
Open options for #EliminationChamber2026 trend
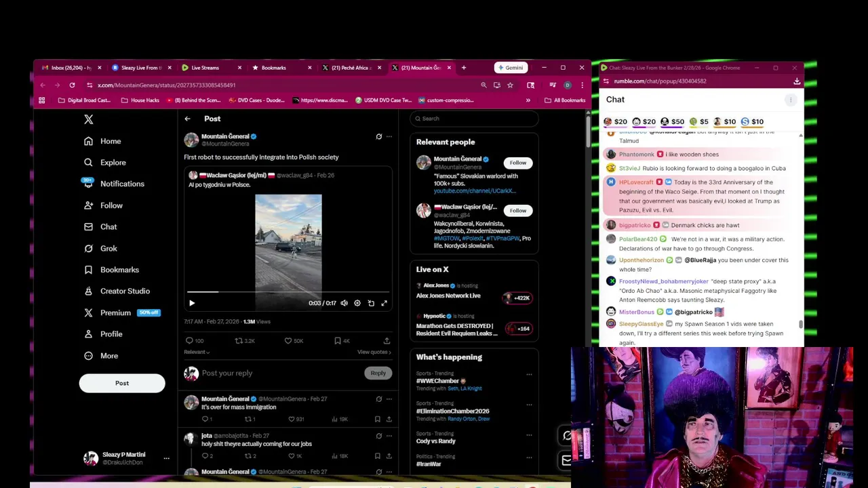pyautogui.click(x=529, y=404)
